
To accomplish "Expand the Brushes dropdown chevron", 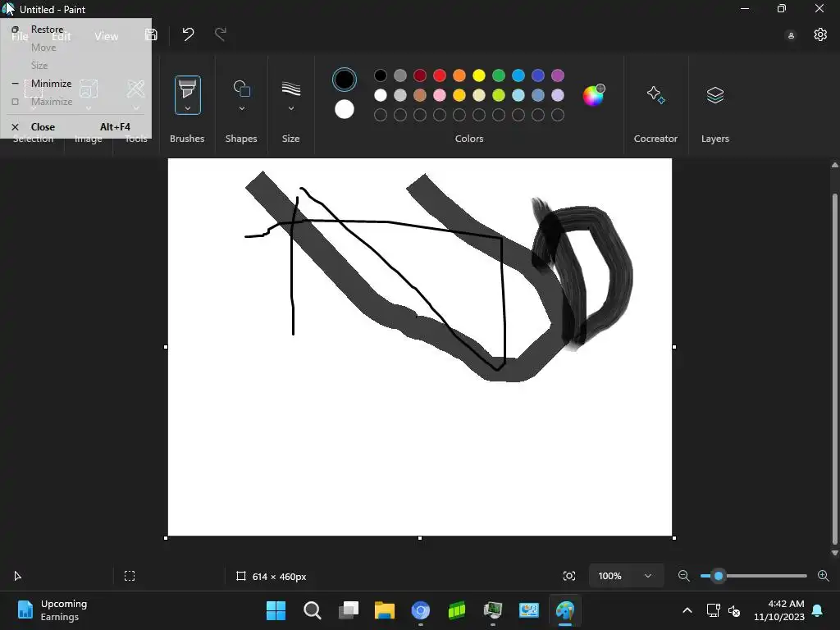I will 188,108.
